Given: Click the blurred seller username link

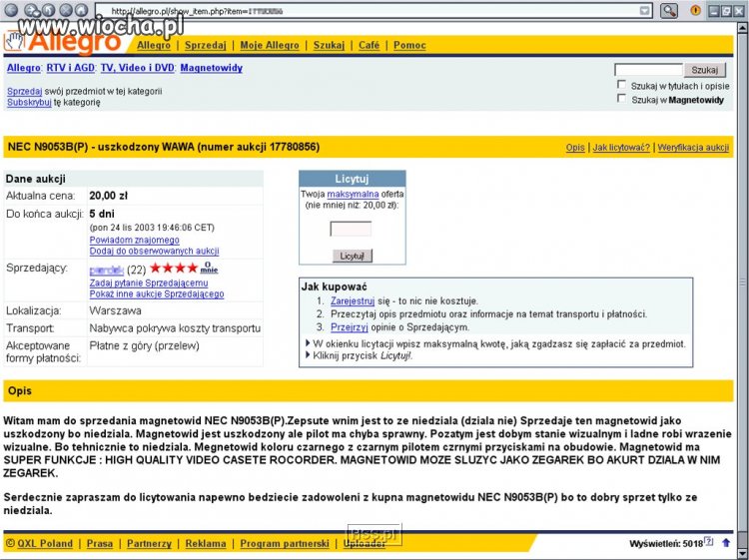Looking at the screenshot, I should (106, 271).
